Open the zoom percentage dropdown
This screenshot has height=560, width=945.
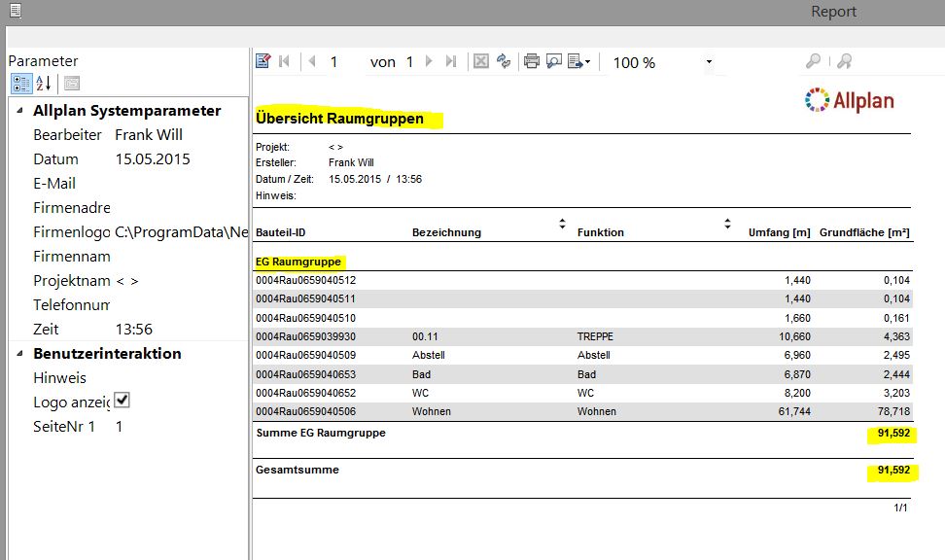click(x=709, y=62)
